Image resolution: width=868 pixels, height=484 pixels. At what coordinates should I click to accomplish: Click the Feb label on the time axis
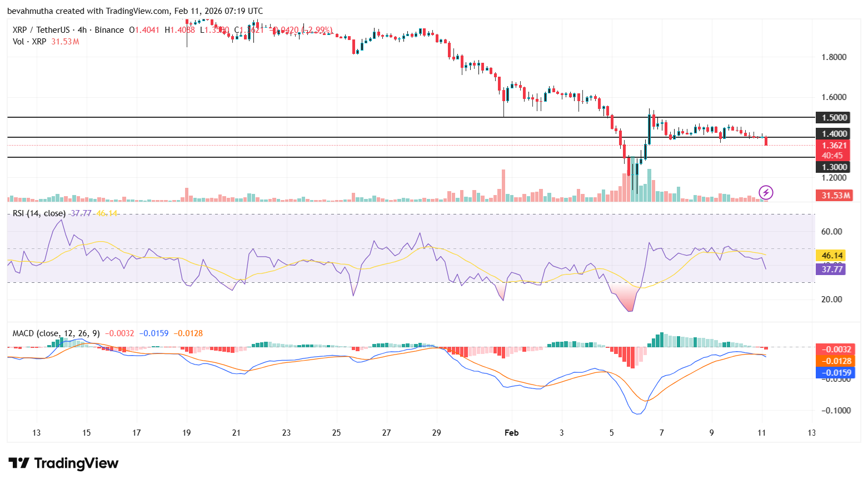(x=511, y=432)
